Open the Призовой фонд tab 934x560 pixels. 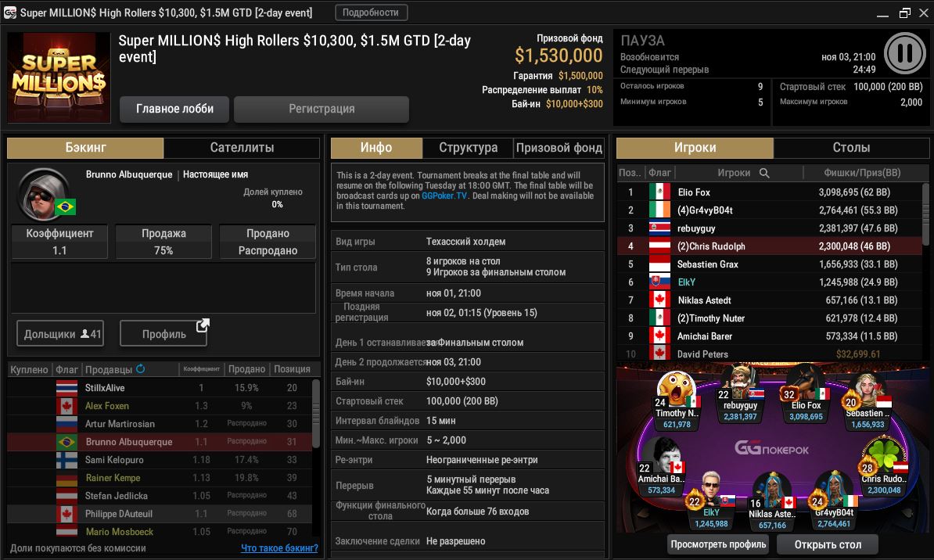click(x=559, y=148)
